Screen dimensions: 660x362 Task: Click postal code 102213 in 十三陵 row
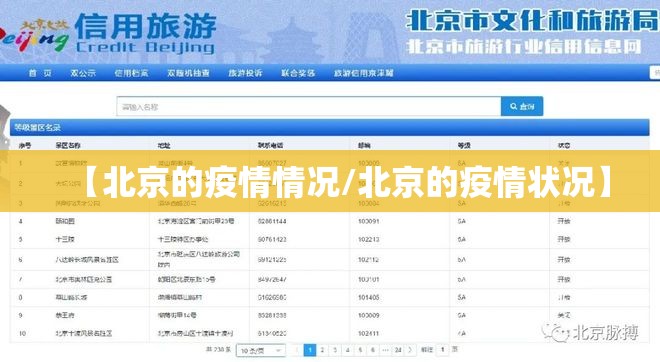pos(369,239)
